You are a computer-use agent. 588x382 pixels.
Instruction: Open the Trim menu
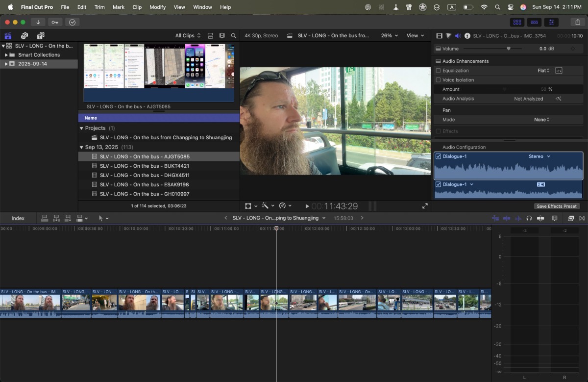pos(99,7)
